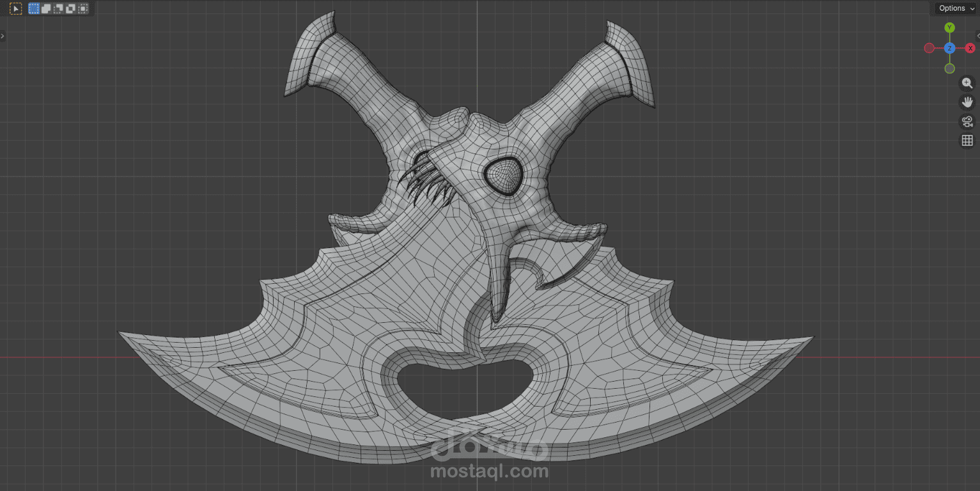
Task: Click the green Y axis gizmo
Action: [949, 27]
